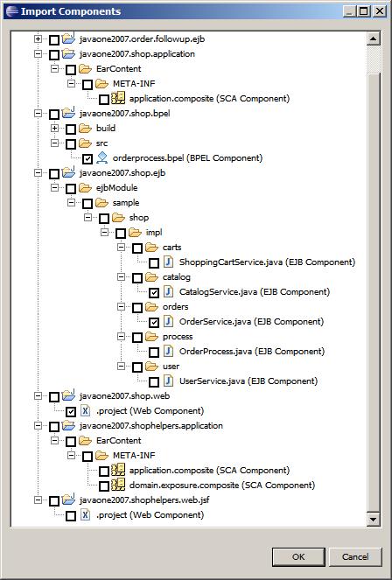Image resolution: width=392 pixels, height=580 pixels.
Task: Click the SCA icon beside domain.exposure.composite
Action: click(118, 485)
